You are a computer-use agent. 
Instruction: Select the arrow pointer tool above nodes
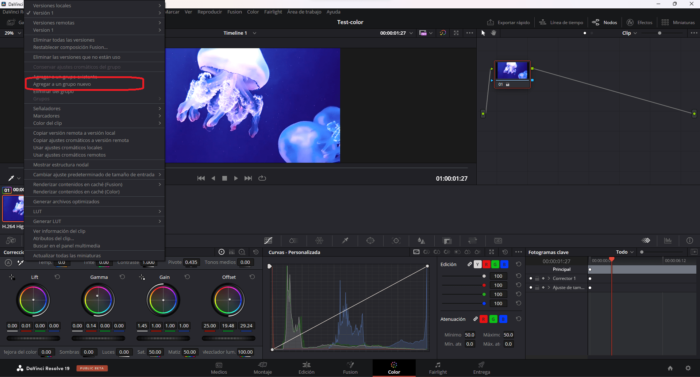click(483, 33)
